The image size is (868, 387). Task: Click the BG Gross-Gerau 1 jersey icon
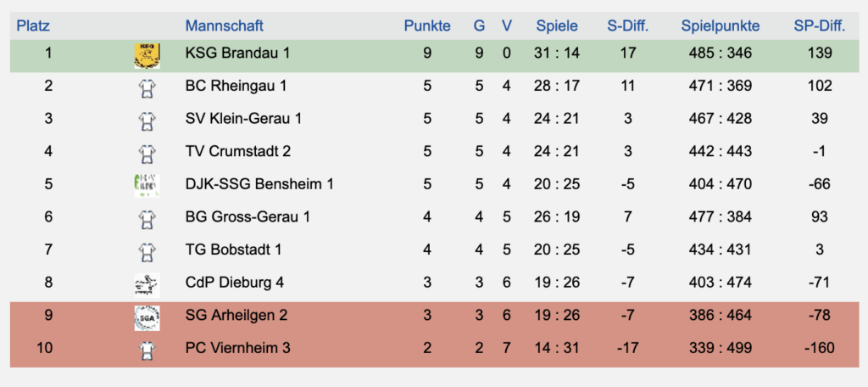[147, 217]
